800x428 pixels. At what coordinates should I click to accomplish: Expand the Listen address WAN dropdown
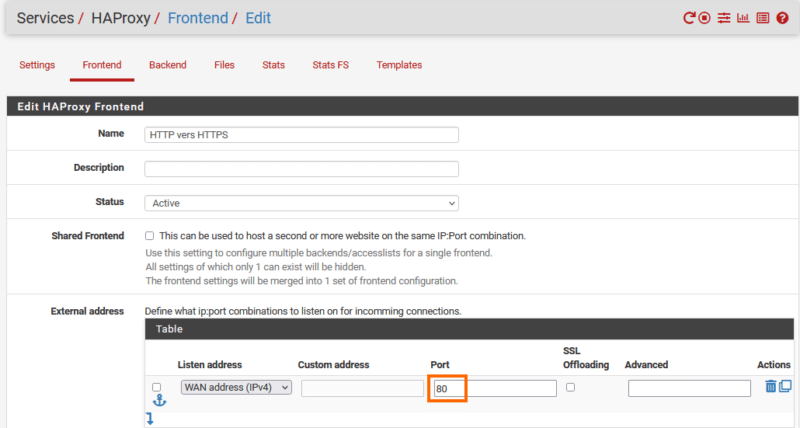[x=236, y=388]
